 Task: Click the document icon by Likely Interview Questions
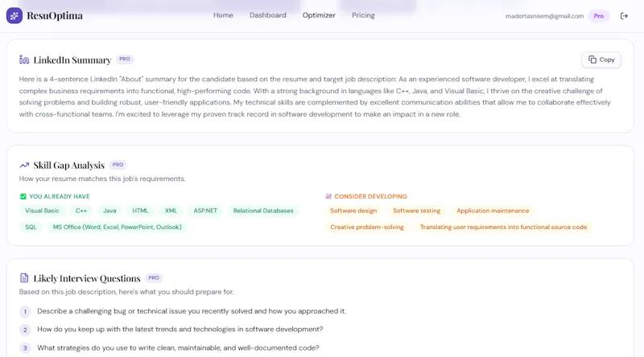(24, 278)
